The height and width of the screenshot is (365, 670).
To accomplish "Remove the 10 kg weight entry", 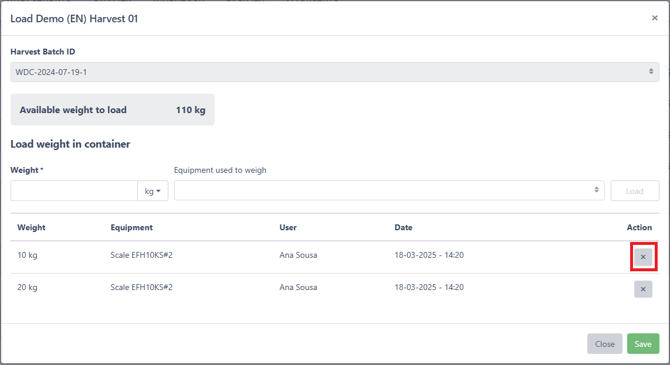I will tap(643, 257).
